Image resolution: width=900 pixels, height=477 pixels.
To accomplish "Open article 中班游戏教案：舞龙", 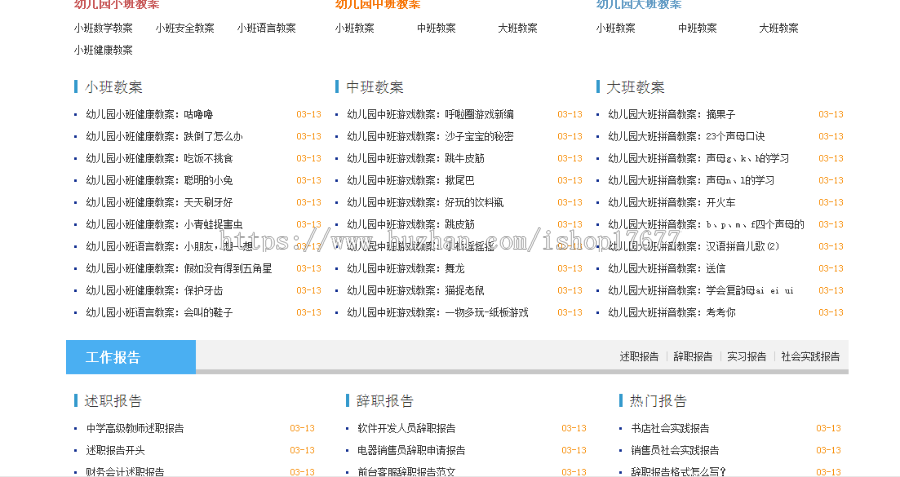I will click(x=406, y=268).
